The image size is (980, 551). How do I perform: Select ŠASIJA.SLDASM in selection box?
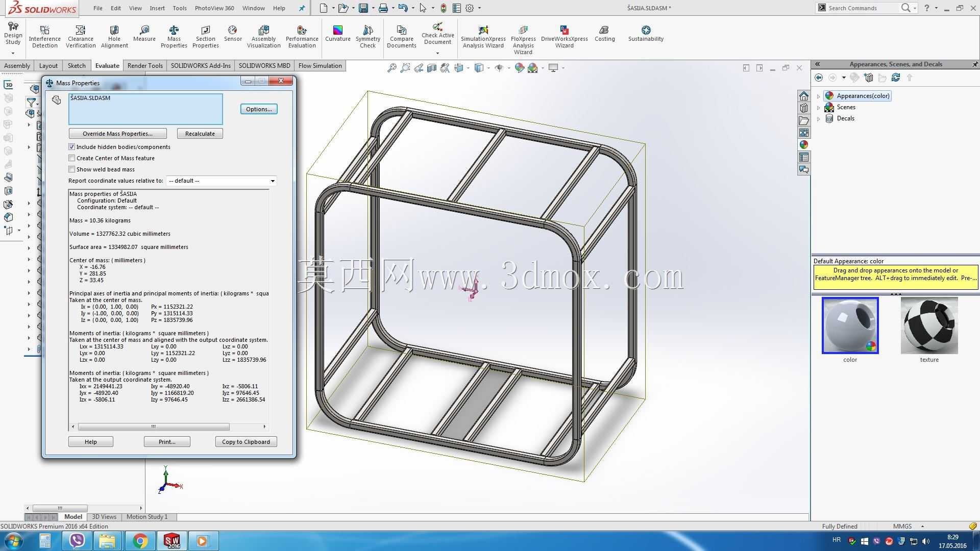pyautogui.click(x=90, y=98)
